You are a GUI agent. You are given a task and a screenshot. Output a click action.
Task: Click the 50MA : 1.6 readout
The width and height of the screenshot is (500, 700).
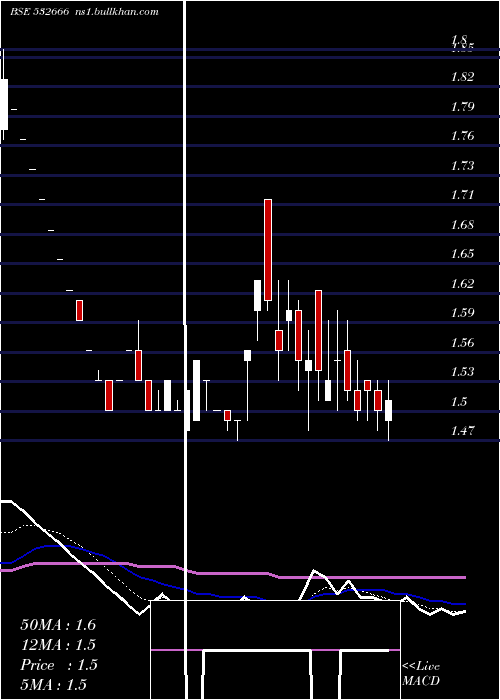click(58, 625)
